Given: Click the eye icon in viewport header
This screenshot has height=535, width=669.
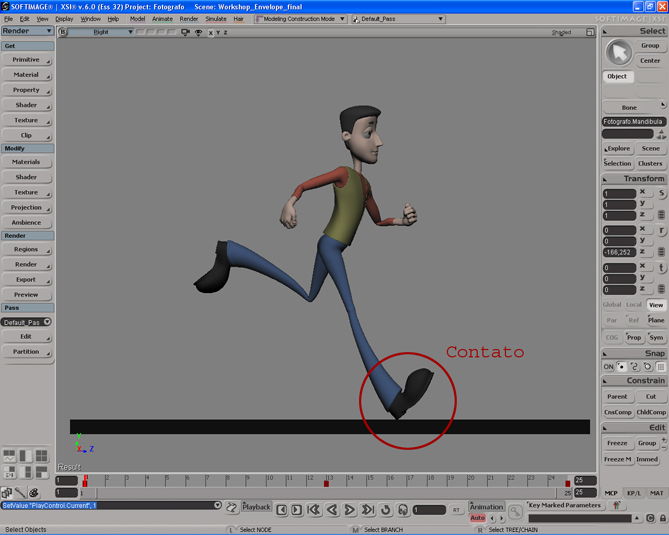Looking at the screenshot, I should pyautogui.click(x=198, y=32).
